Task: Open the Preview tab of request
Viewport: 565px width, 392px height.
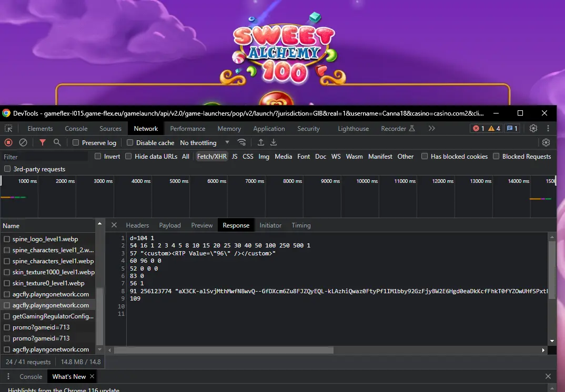Action: coord(202,225)
